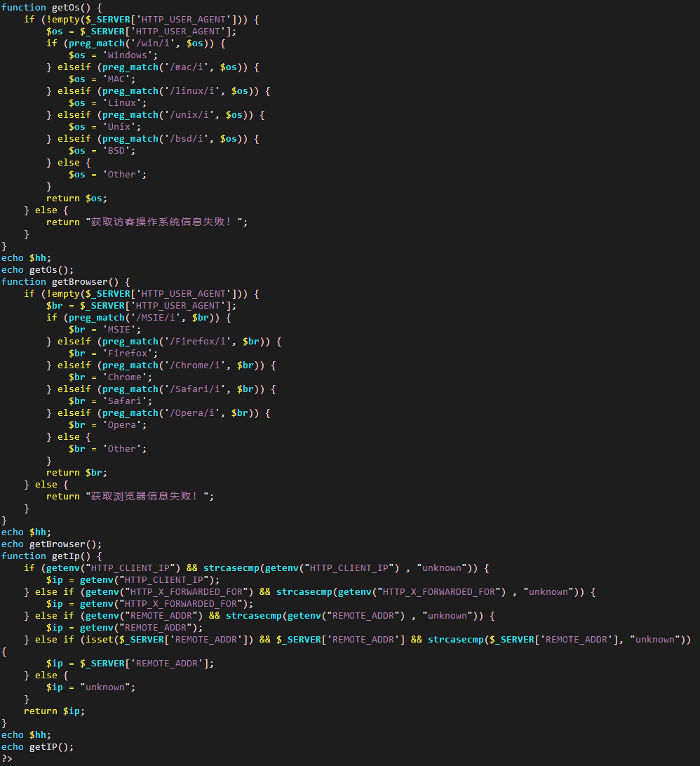700x766 pixels.
Task: Click the '$ip = getenv("REMOTE_ADDR");' line
Action: [124, 628]
